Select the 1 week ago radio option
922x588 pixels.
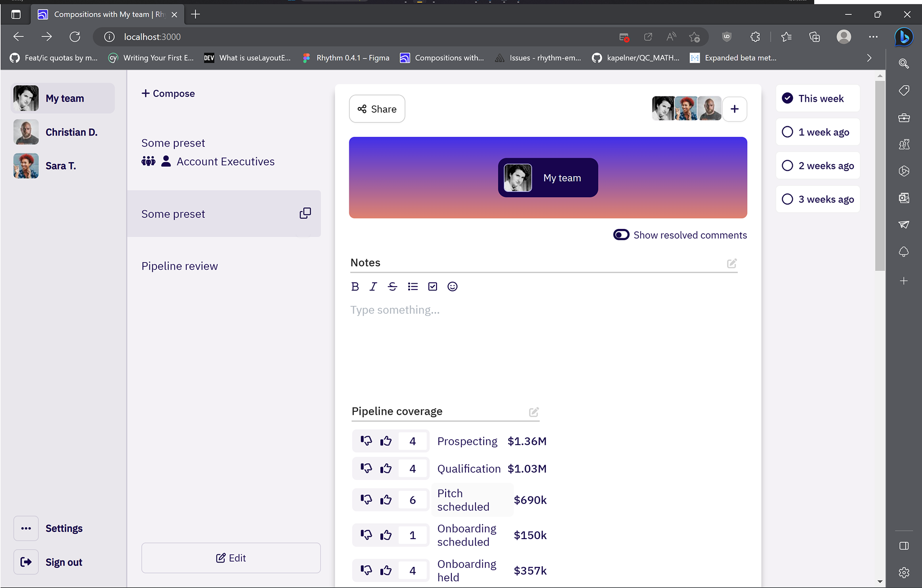[x=788, y=132]
